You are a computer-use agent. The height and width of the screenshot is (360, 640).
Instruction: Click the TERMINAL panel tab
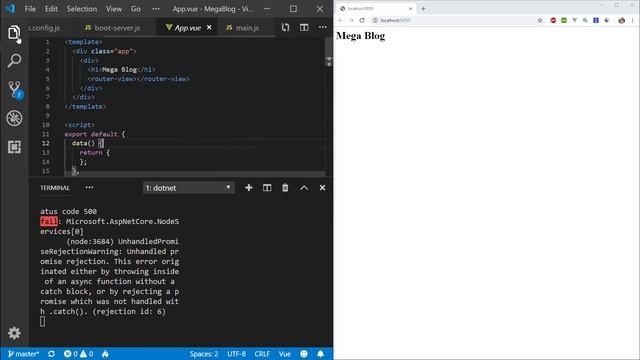tap(55, 188)
